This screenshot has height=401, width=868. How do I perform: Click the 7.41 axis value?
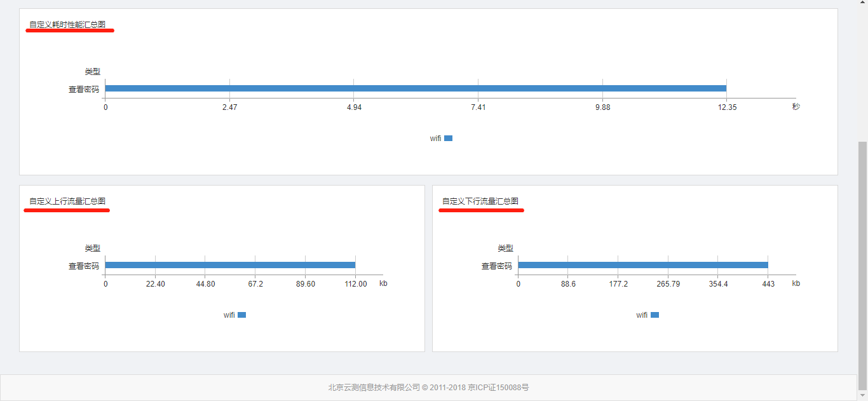click(x=478, y=107)
